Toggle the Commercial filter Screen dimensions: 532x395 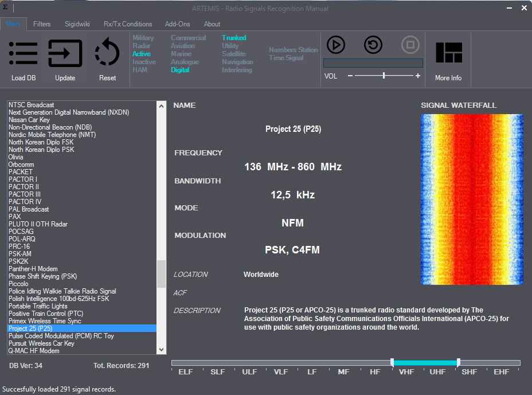tap(188, 38)
